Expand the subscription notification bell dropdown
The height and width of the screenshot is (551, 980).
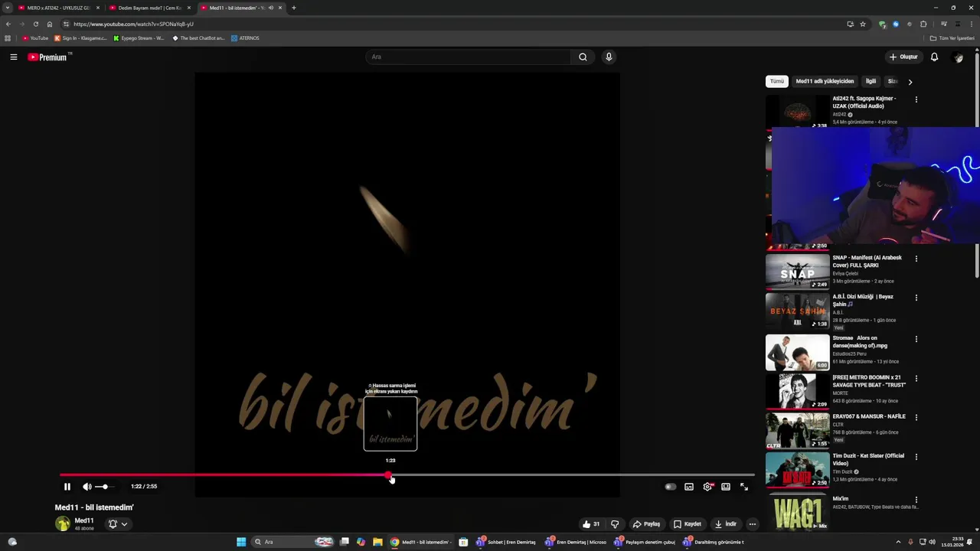pyautogui.click(x=118, y=524)
